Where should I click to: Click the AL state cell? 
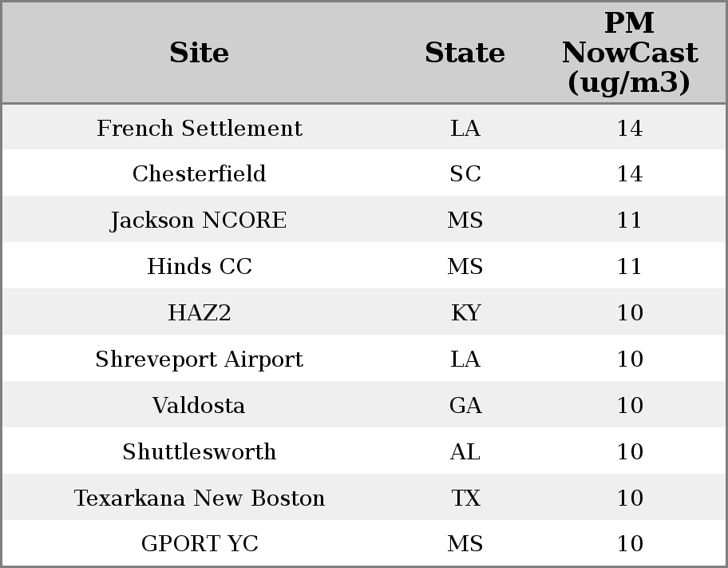pyautogui.click(x=465, y=452)
